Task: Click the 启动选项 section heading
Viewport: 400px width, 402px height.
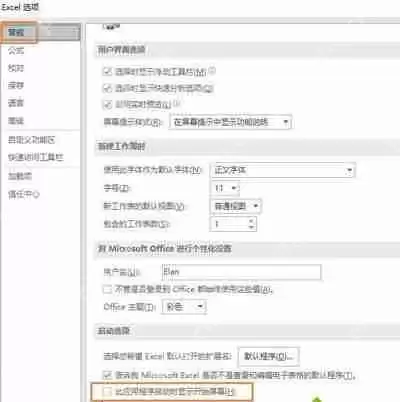Action: (x=113, y=331)
